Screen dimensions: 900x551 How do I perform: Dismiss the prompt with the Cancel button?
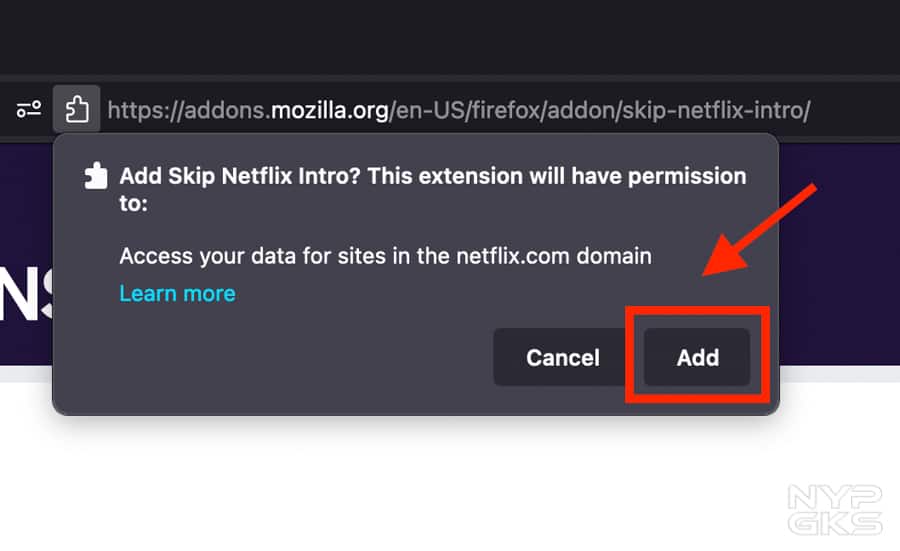[563, 357]
